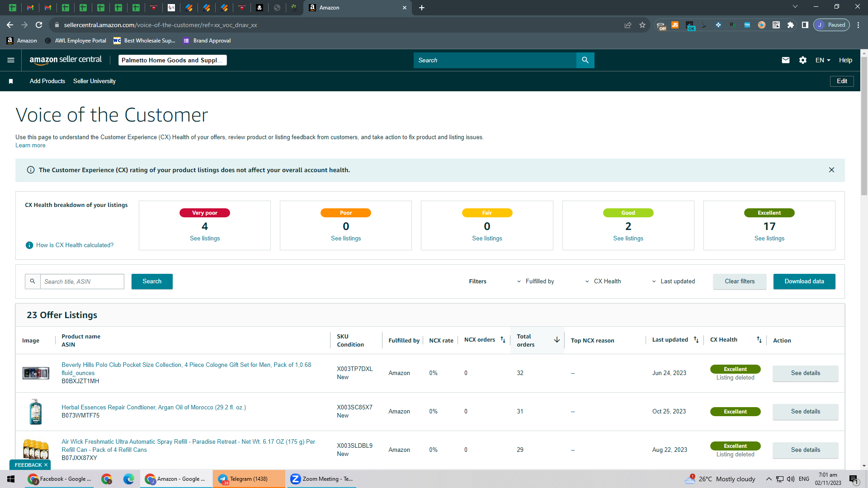
Task: Open the Help menu in header
Action: (845, 60)
